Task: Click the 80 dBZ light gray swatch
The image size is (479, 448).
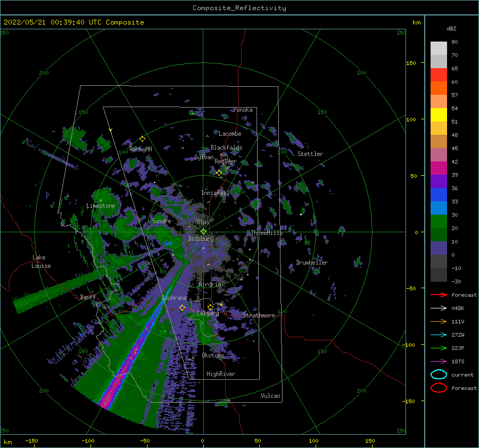Action: [439, 48]
